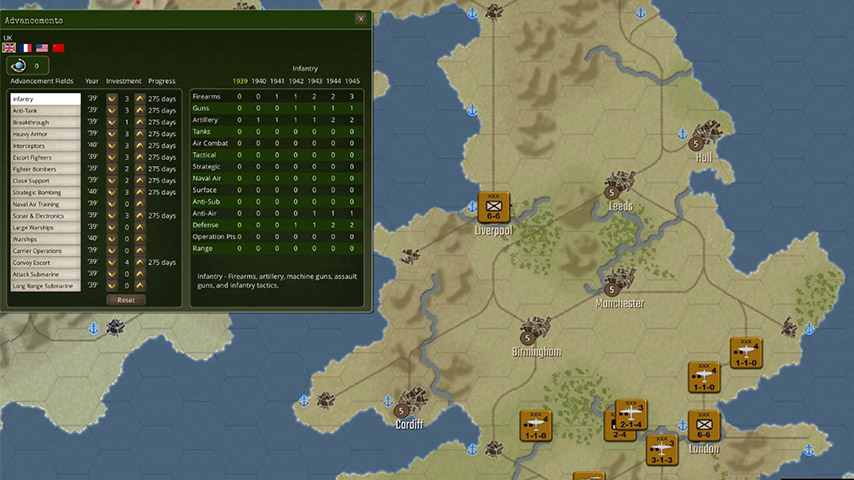Click the port anchor next to Cardiff

[x=388, y=402]
